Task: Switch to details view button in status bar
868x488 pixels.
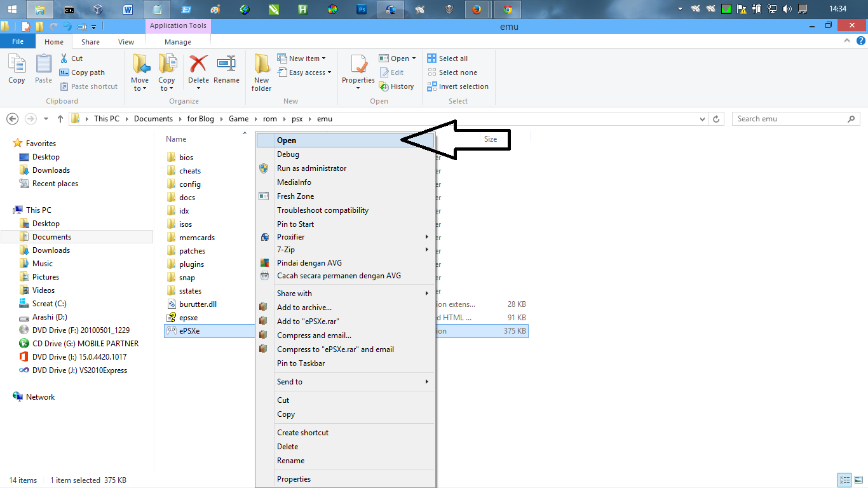Action: [x=844, y=480]
